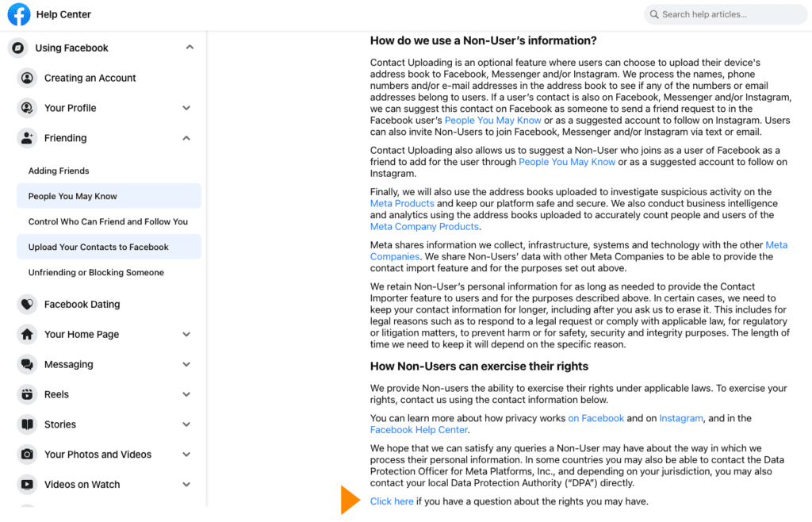This screenshot has width=812, height=522.
Task: Open the Meta Company Products link
Action: point(424,226)
